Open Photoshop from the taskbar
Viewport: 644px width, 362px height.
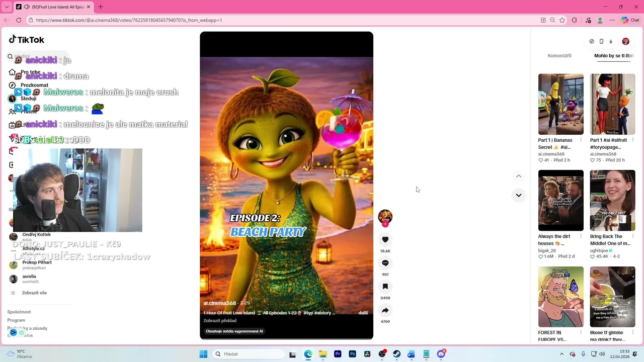pyautogui.click(x=352, y=354)
